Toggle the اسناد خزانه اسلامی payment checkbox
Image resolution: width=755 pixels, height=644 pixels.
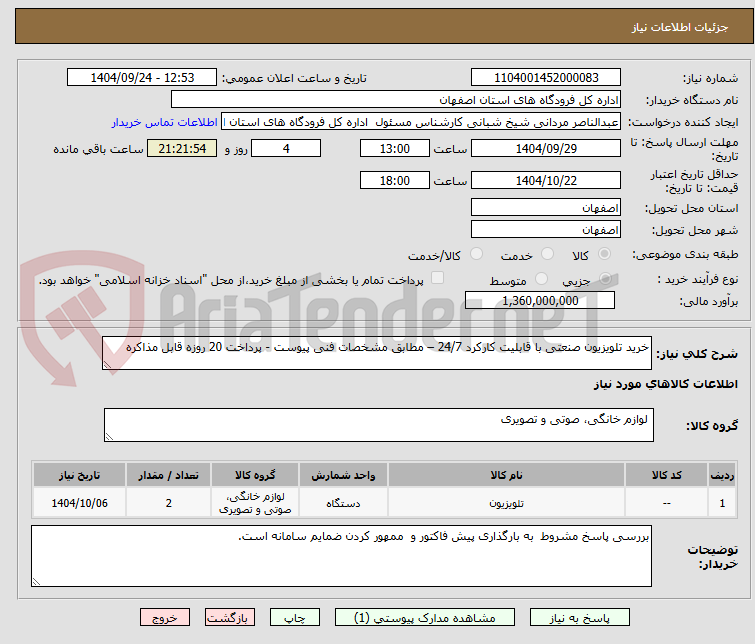(x=437, y=278)
